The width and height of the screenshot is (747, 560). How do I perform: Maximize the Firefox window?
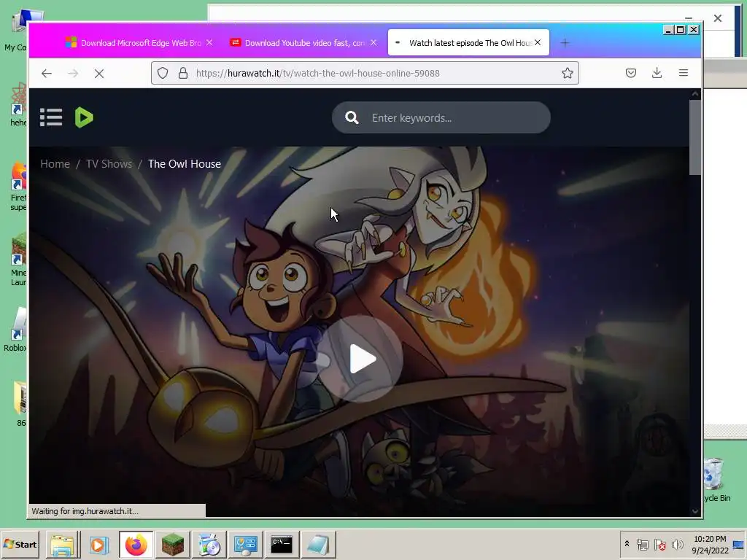click(x=681, y=29)
